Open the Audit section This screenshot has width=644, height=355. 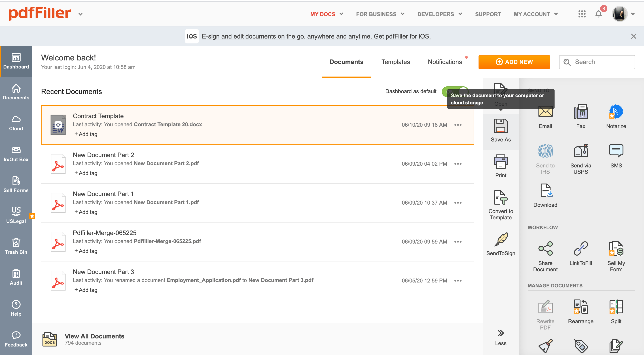pyautogui.click(x=16, y=278)
